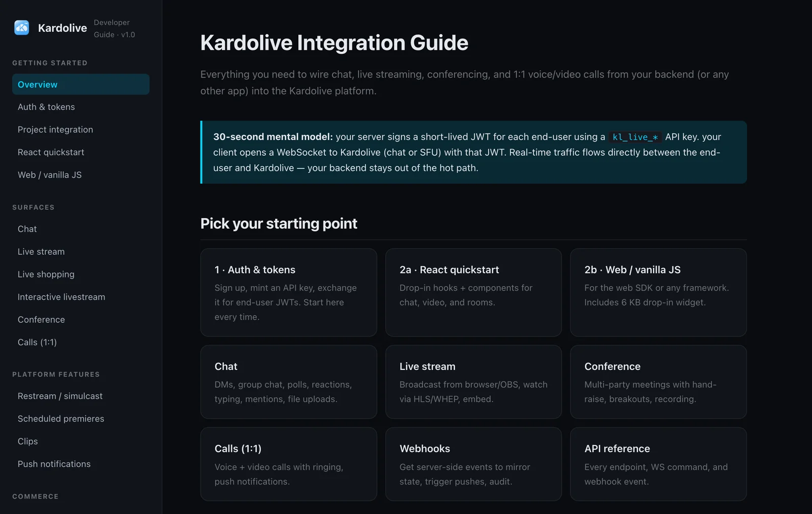Select Conference in the sidebar
Viewport: 812px width, 514px height.
click(x=81, y=320)
